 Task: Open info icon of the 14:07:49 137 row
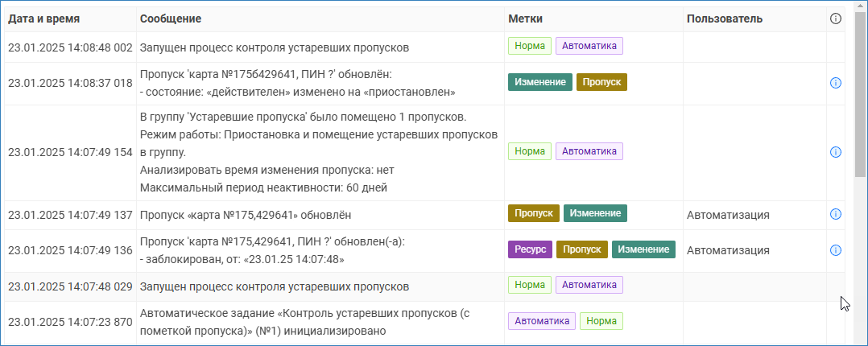pyautogui.click(x=835, y=214)
